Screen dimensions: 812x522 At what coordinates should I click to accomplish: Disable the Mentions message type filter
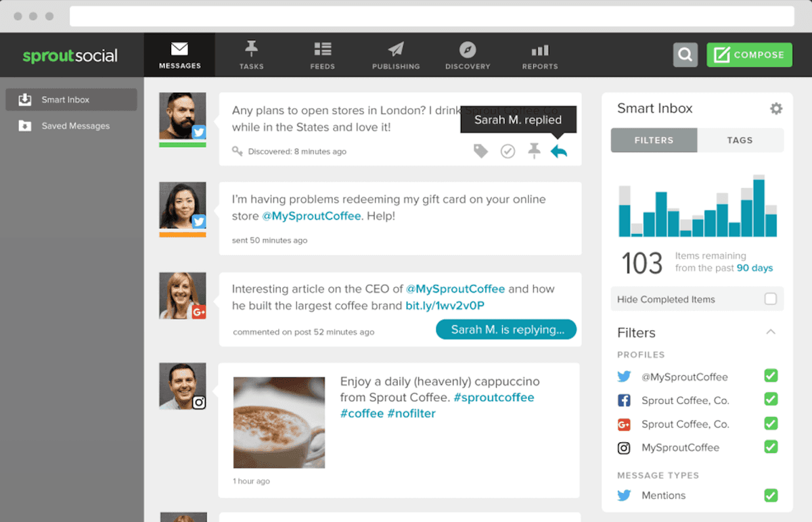770,495
